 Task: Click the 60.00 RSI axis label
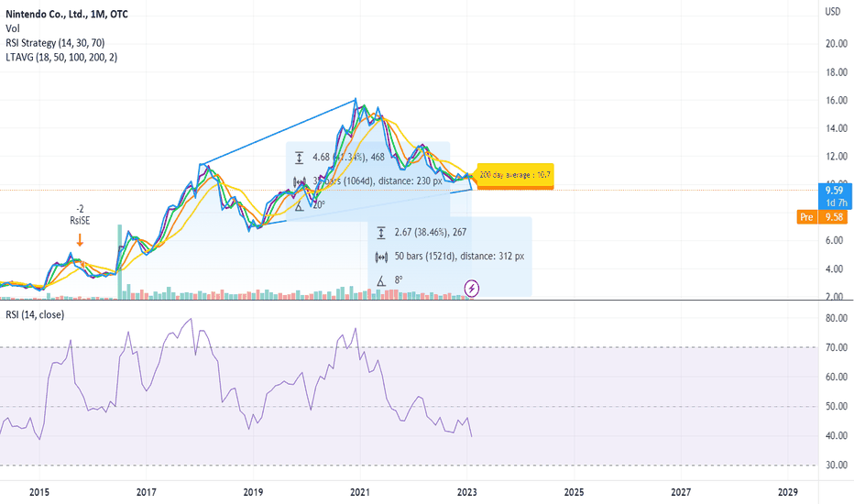click(x=837, y=377)
